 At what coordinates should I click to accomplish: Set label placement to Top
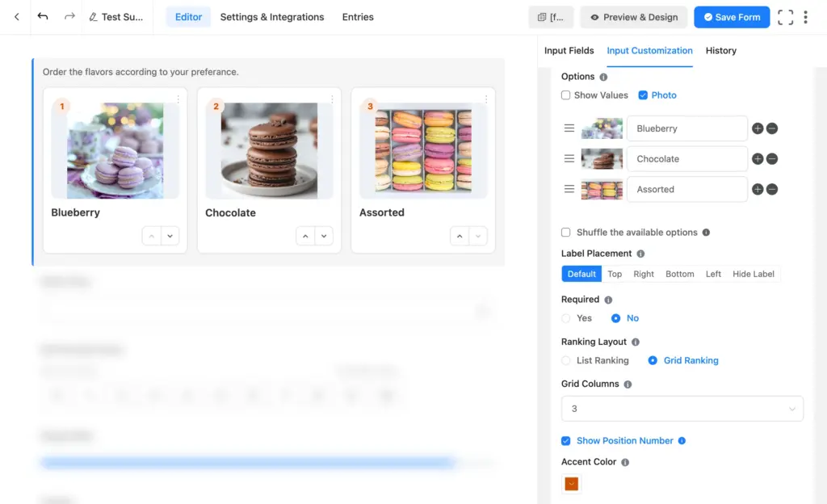(615, 274)
